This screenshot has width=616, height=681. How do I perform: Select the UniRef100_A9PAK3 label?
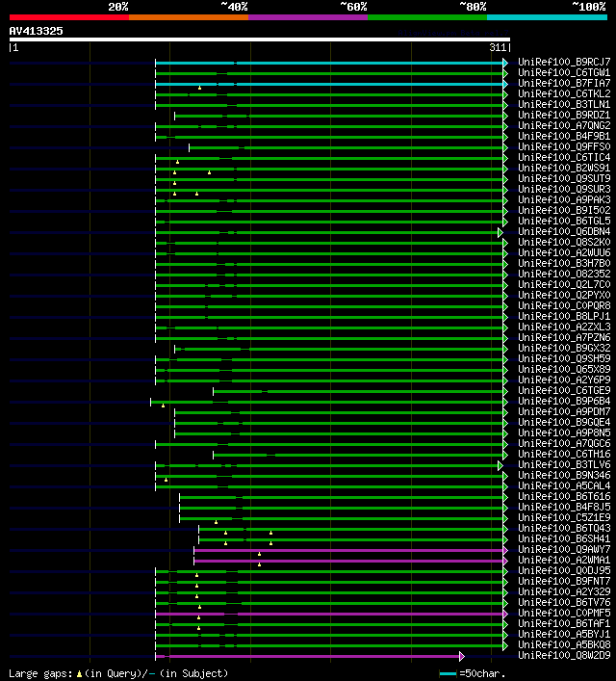click(x=564, y=199)
